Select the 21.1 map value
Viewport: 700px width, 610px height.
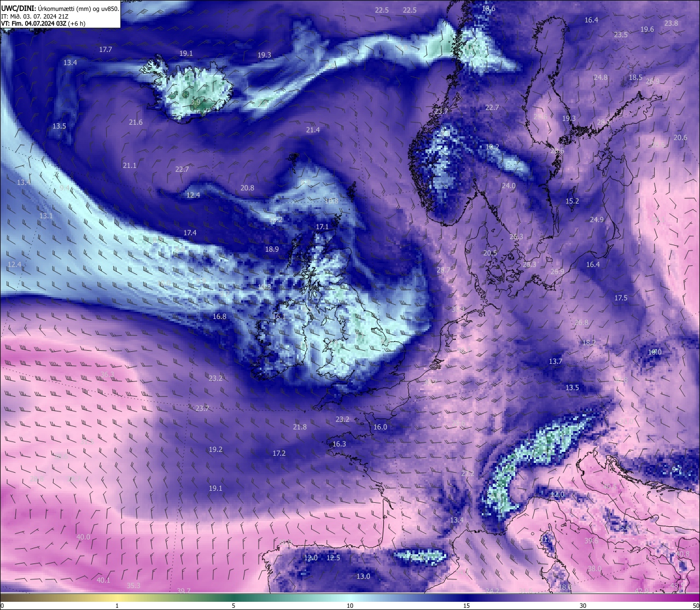130,166
